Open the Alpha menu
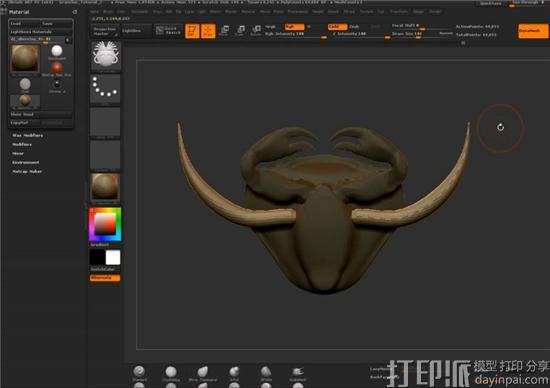Image resolution: width=550 pixels, height=388 pixels. point(94,12)
